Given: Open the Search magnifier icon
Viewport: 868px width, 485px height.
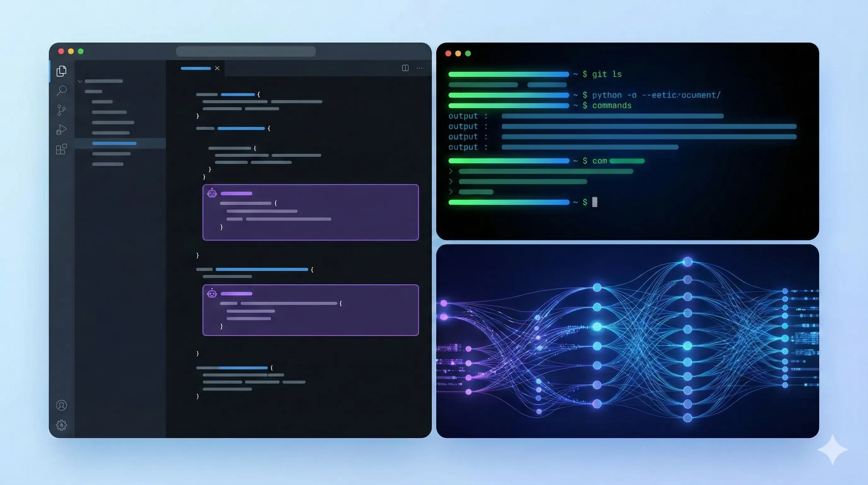Looking at the screenshot, I should [62, 90].
